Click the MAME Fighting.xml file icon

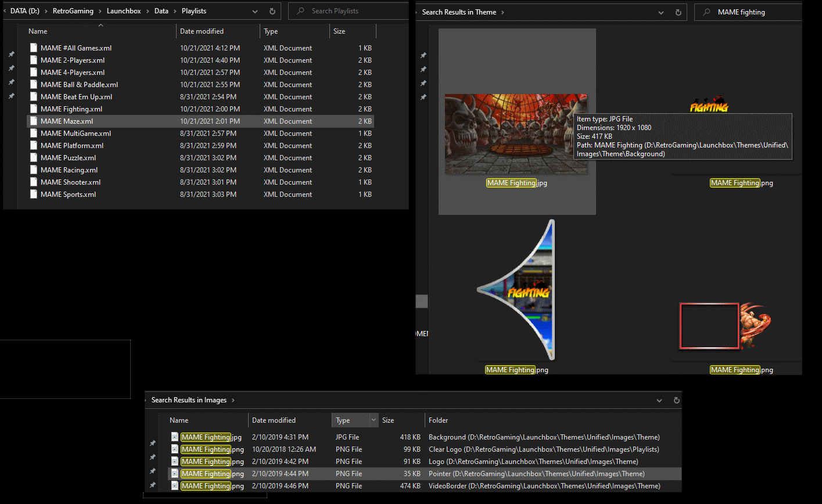[x=34, y=109]
